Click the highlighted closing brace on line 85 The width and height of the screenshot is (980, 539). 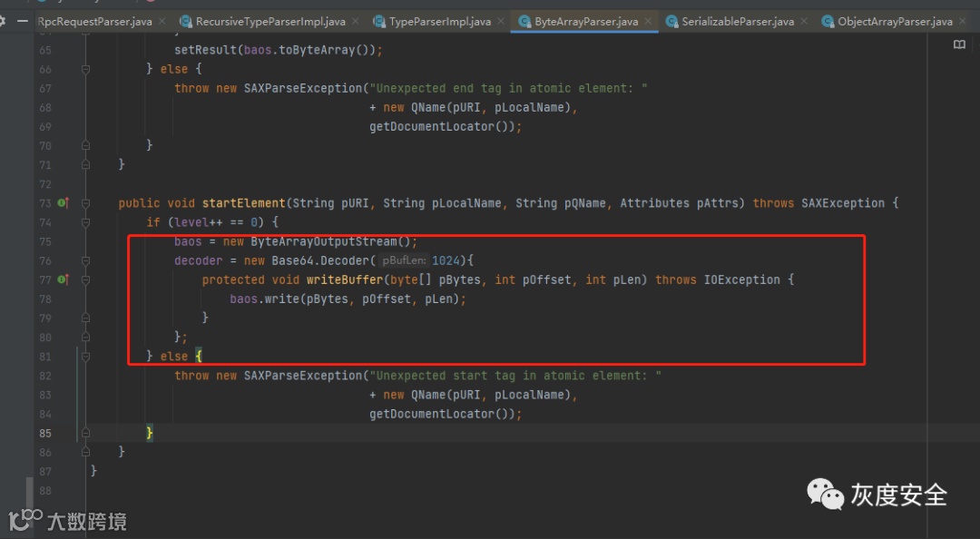tap(150, 433)
